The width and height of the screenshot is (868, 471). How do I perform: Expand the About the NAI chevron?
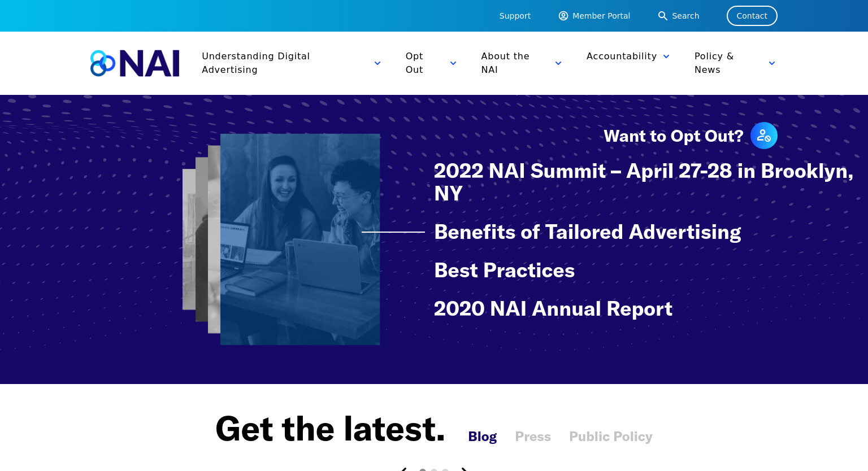[x=558, y=63]
